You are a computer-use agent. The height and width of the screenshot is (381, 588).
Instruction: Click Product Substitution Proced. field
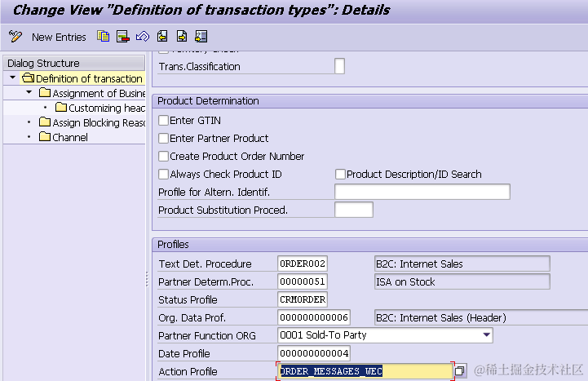[x=354, y=210]
